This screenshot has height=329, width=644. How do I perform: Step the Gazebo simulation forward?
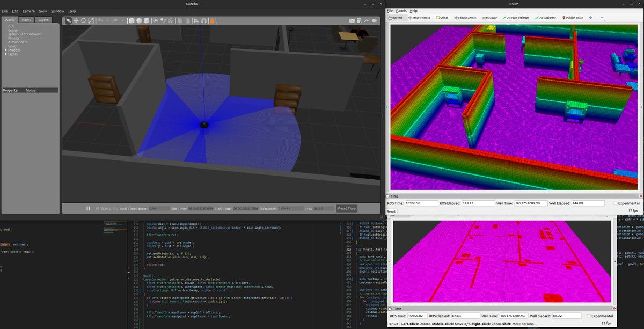[97, 208]
